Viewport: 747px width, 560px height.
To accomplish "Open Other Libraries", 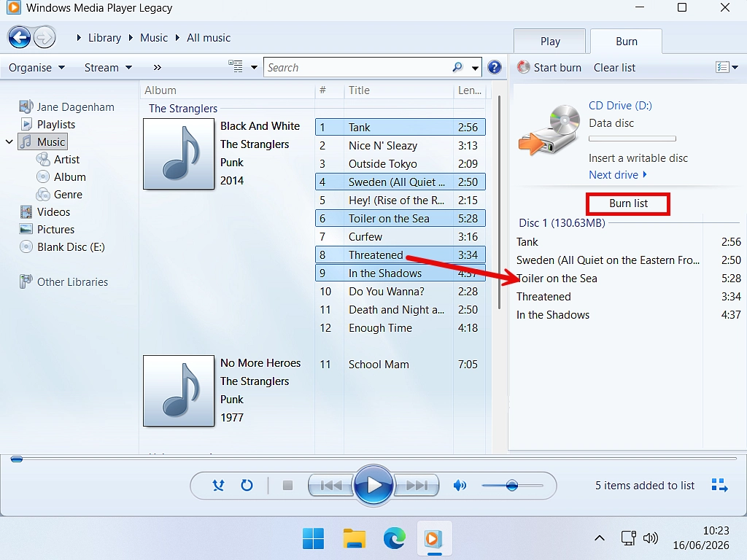I will (x=64, y=282).
